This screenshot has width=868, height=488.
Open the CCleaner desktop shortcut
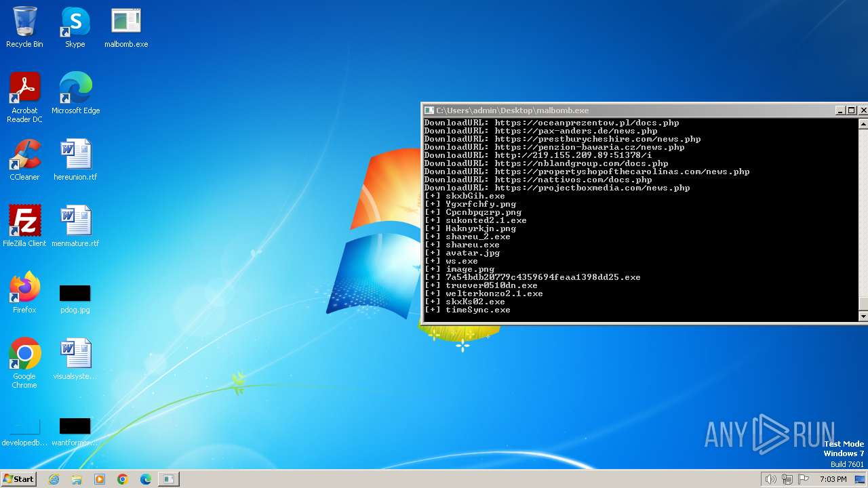[x=24, y=160]
